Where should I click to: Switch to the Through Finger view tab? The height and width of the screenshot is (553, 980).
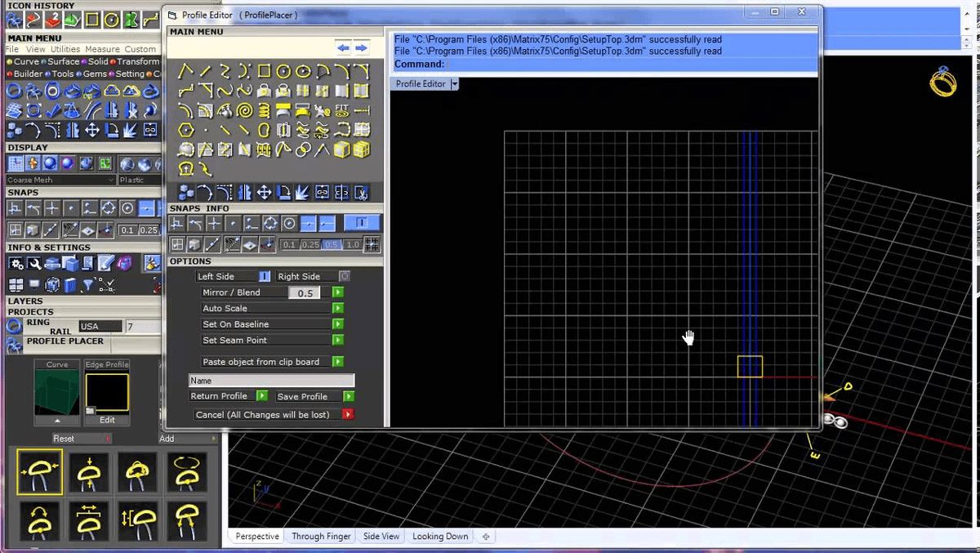321,536
